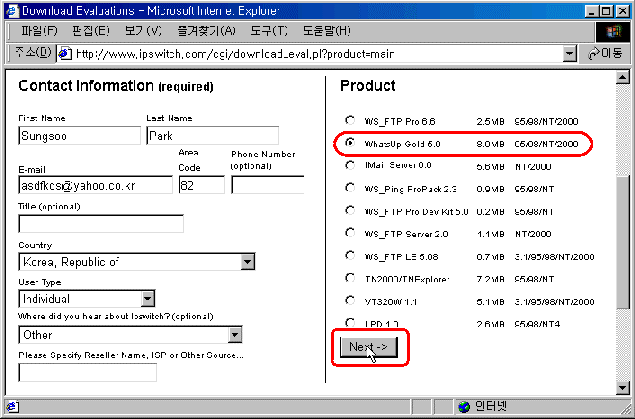Click the 이동 (Go) button
This screenshot has height=419, width=635.
(x=605, y=53)
